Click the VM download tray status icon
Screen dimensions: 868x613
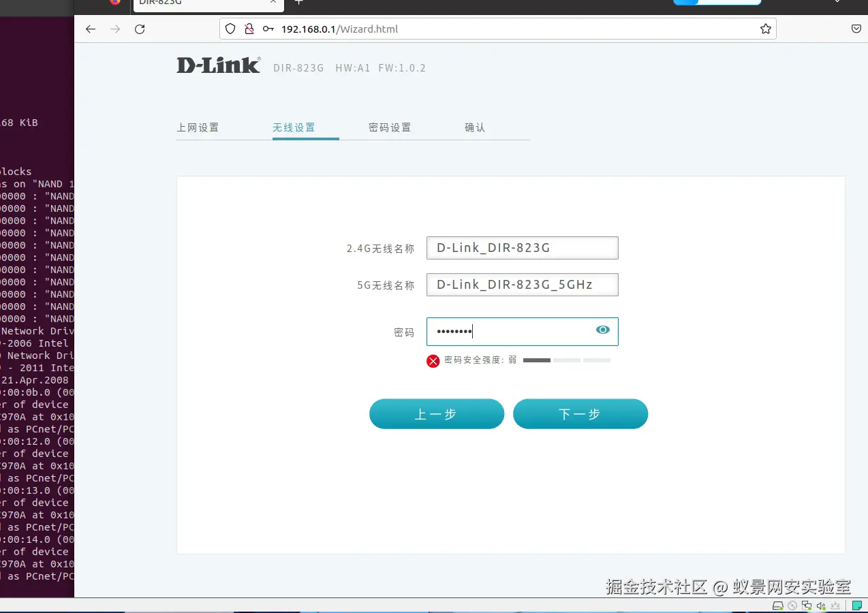coord(835,606)
